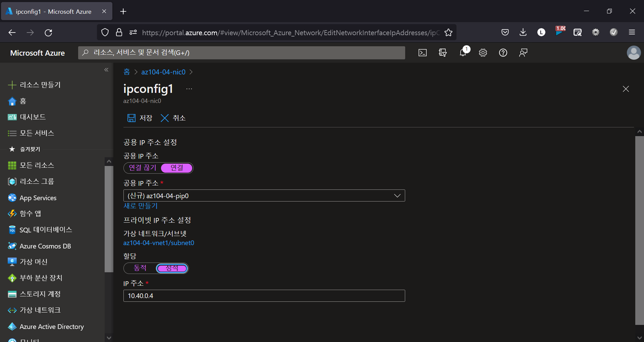Viewport: 644px width, 342px height.
Task: Open 스토리지 계정 in the sidebar
Action: click(34, 294)
